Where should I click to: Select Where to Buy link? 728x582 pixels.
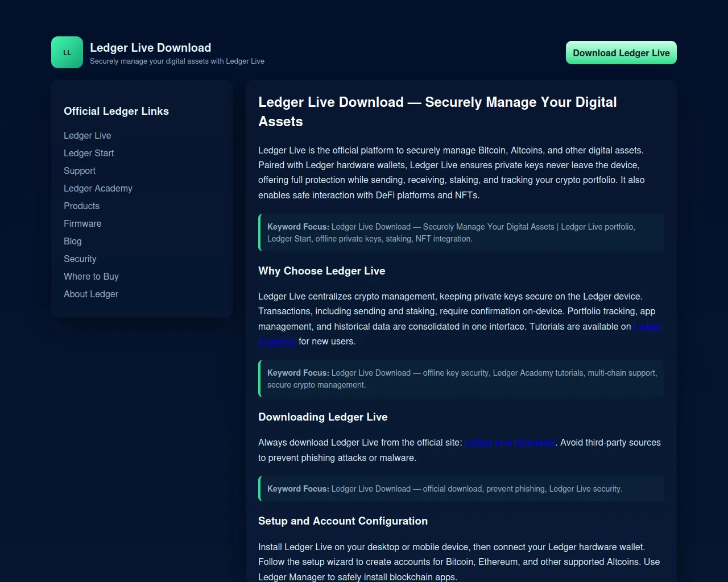91,276
